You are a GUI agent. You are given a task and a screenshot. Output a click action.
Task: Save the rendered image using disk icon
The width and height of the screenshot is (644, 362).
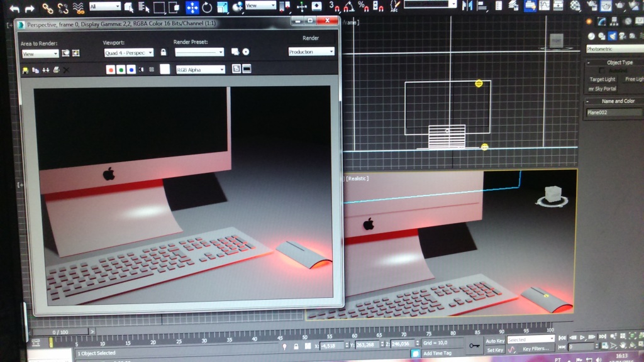[25, 69]
